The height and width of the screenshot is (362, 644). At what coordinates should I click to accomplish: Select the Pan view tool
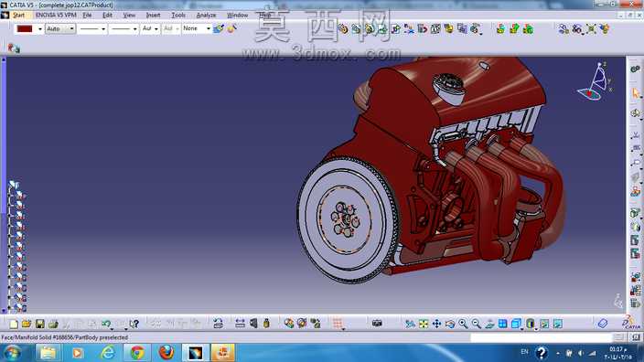tap(436, 324)
